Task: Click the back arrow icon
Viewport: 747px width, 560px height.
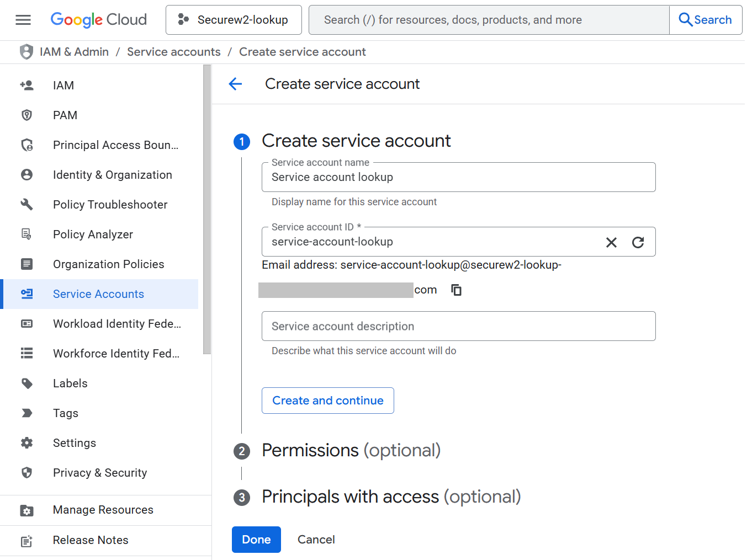Action: click(x=236, y=84)
